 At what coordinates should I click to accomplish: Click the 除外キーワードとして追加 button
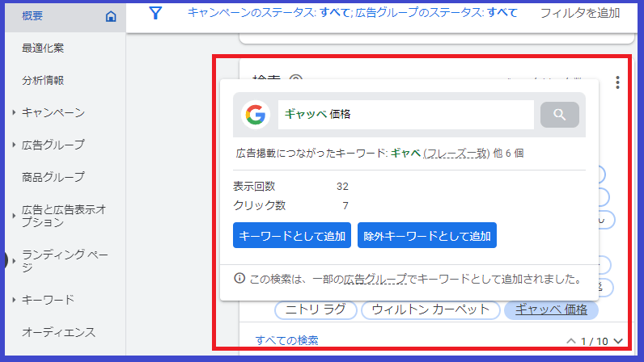point(426,236)
